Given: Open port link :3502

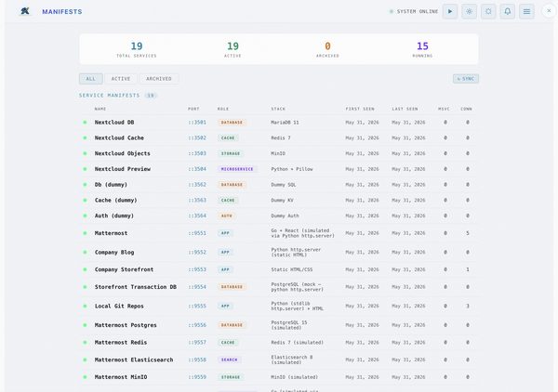Looking at the screenshot, I should pyautogui.click(x=197, y=137).
